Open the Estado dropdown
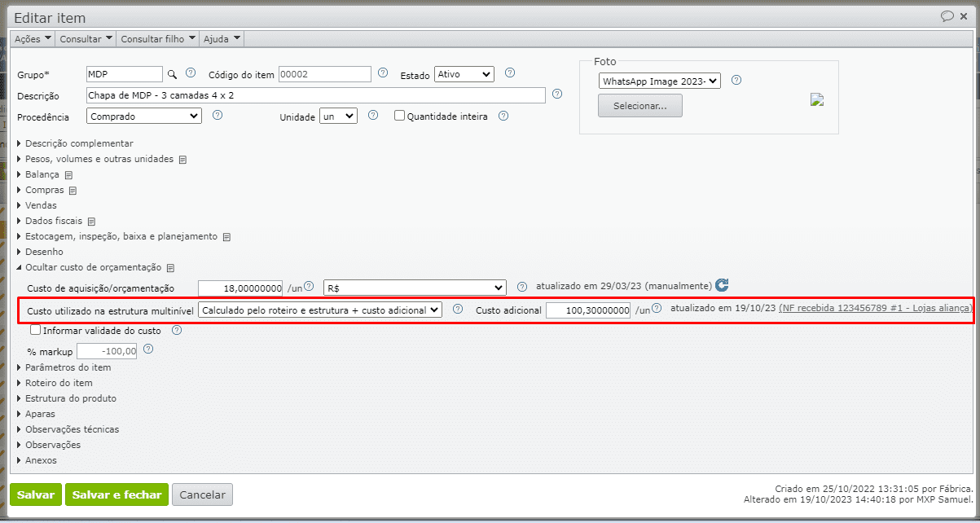The image size is (980, 523). [464, 74]
